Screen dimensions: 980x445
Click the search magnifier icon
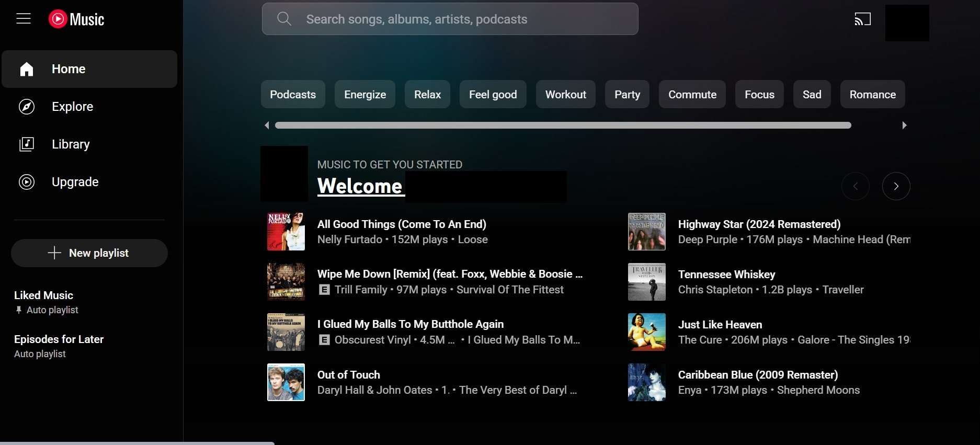coord(284,19)
